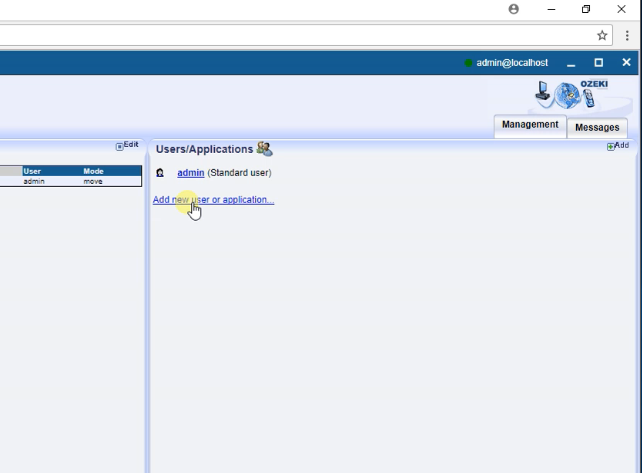Click the Users/Applications group icon

(264, 149)
